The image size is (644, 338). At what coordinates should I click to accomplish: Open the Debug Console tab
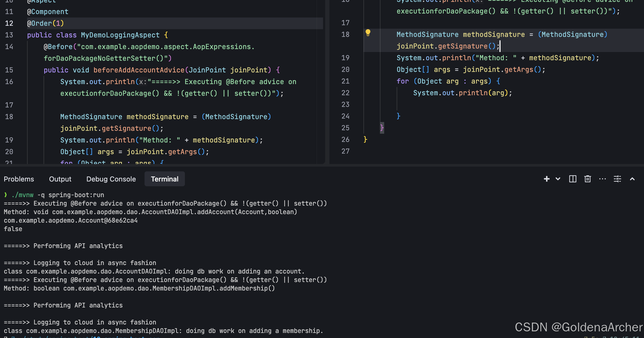[x=111, y=179]
